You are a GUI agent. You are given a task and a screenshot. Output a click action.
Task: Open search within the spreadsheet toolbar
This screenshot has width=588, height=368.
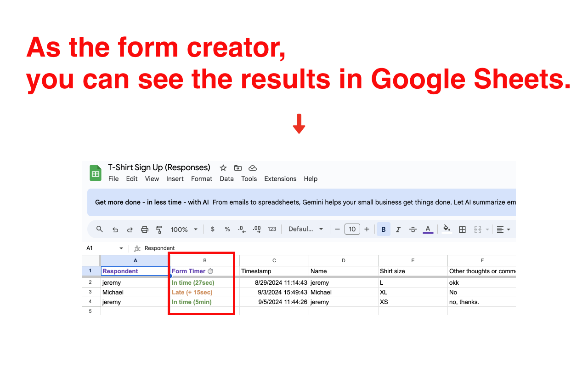click(x=100, y=229)
